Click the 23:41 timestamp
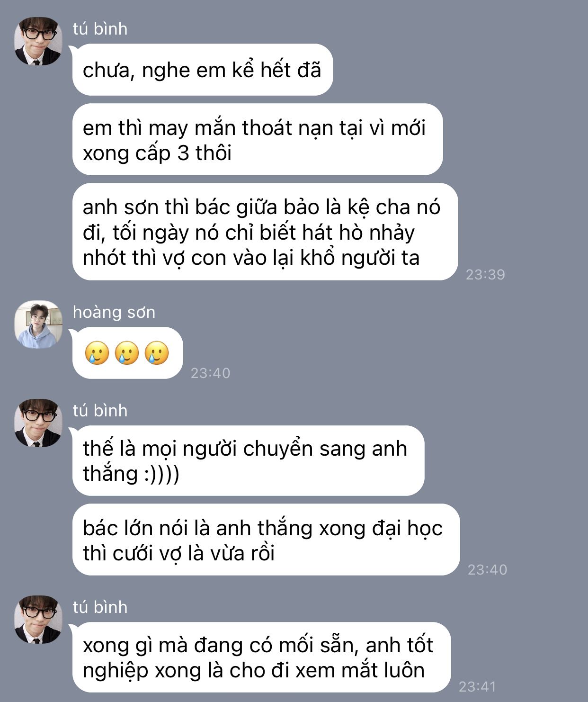The image size is (588, 702). pyautogui.click(x=477, y=686)
